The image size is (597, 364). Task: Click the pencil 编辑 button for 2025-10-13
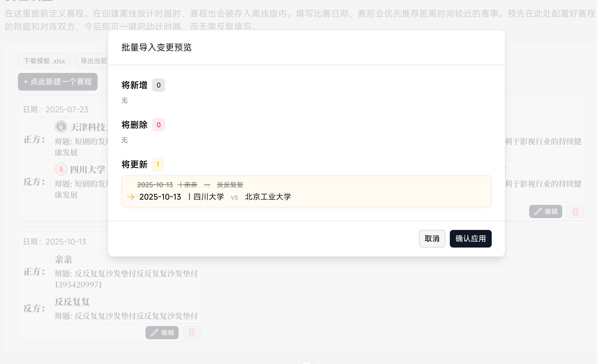[162, 333]
